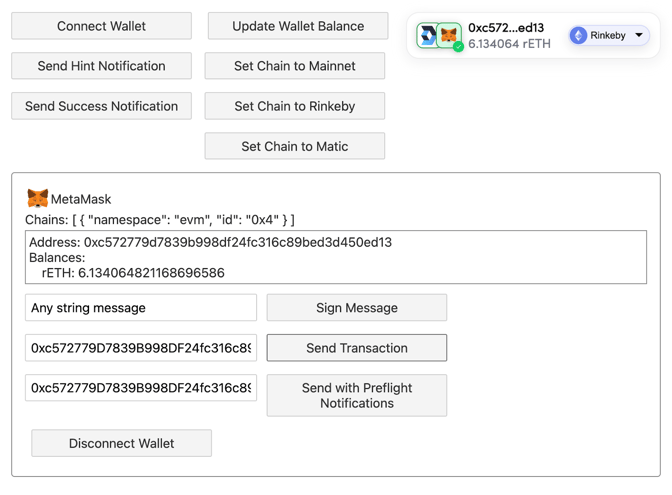Click the Blocknative logo icon in account widget

click(427, 35)
